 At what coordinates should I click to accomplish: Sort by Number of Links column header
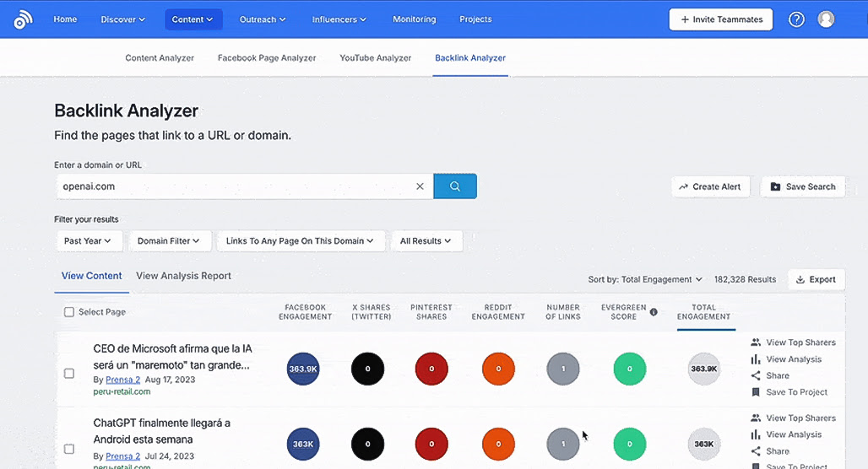click(x=563, y=312)
